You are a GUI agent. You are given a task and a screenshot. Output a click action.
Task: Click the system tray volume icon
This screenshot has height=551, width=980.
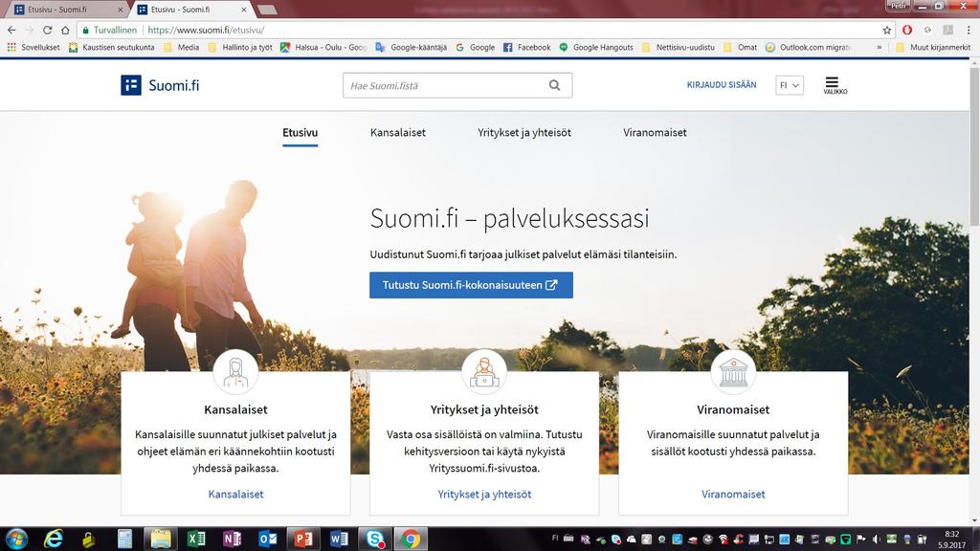click(x=877, y=539)
